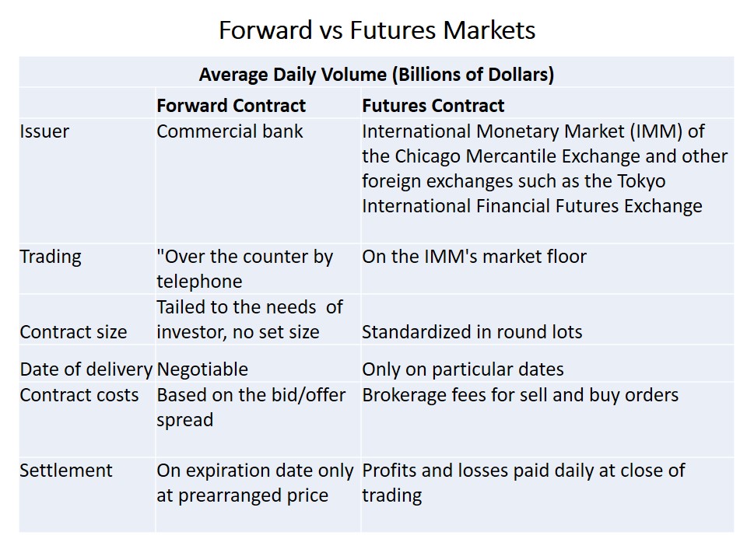Select the Contract costs row label

click(79, 395)
